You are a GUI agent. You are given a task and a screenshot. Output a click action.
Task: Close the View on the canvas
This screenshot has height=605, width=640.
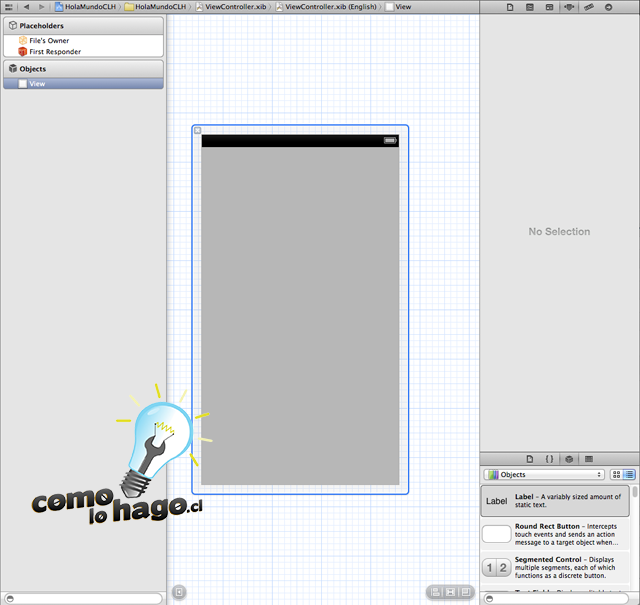point(198,131)
